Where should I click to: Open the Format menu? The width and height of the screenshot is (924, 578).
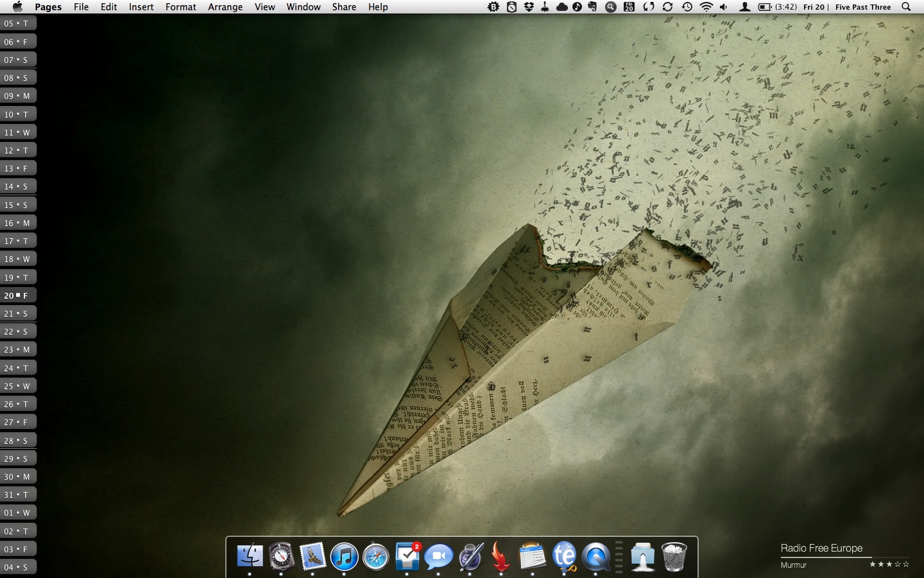pyautogui.click(x=180, y=7)
